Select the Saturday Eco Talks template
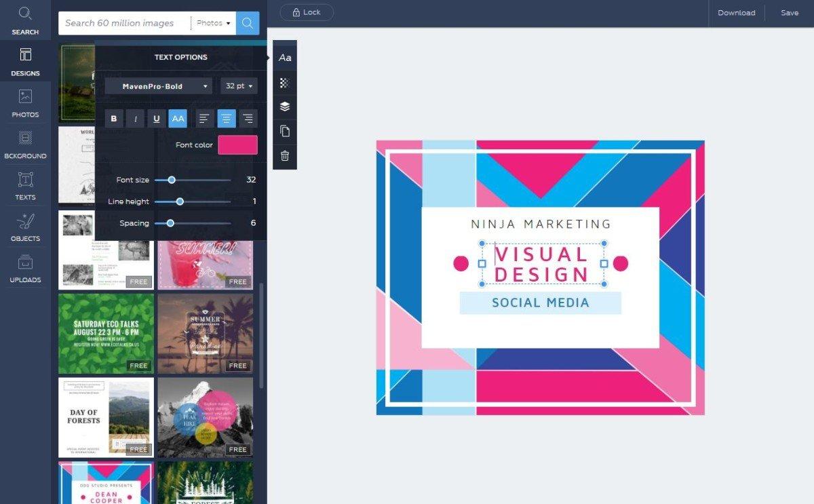 (106, 334)
